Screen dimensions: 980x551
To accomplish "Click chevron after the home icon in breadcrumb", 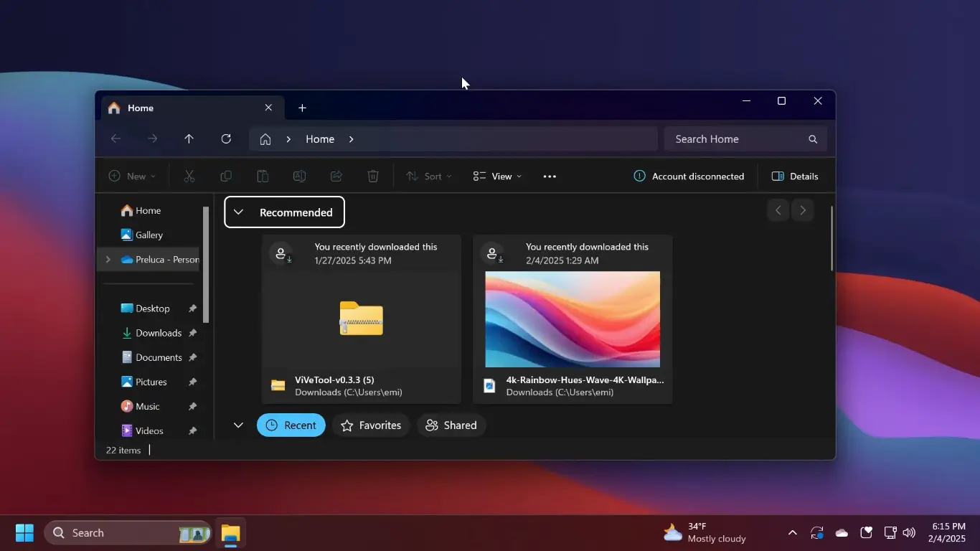I will (x=288, y=139).
